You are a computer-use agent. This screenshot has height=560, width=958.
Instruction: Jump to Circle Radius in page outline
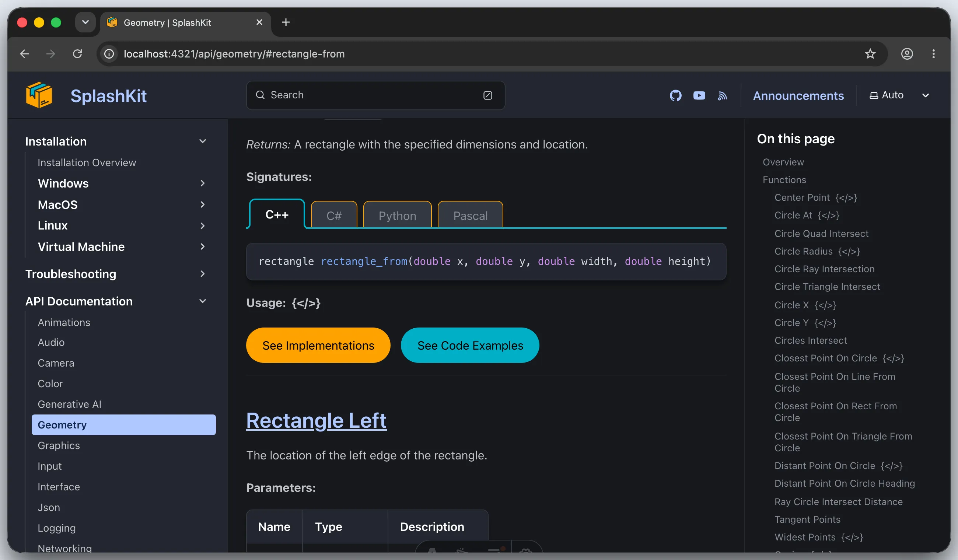tap(817, 251)
